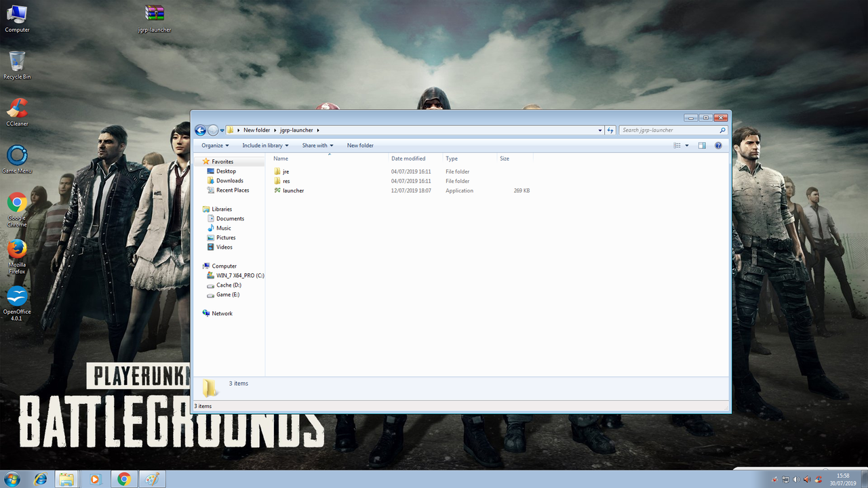Open the Organize menu
This screenshot has width=868, height=488.
tap(215, 146)
